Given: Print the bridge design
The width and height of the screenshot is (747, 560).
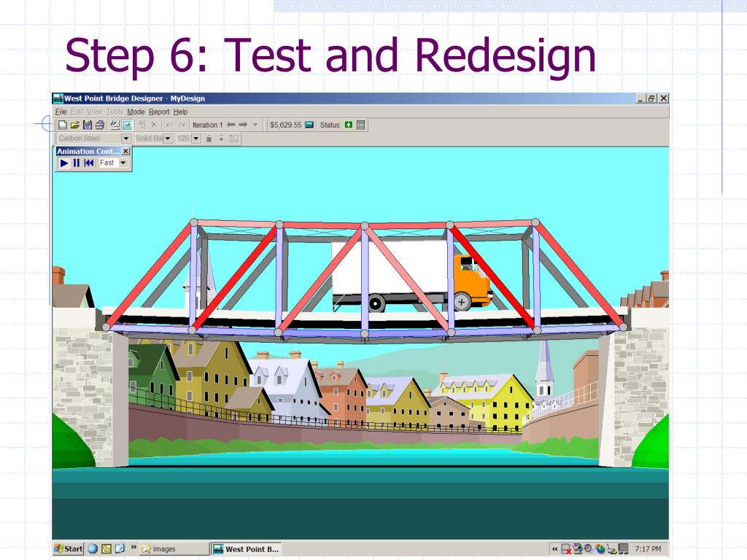Looking at the screenshot, I should (100, 125).
